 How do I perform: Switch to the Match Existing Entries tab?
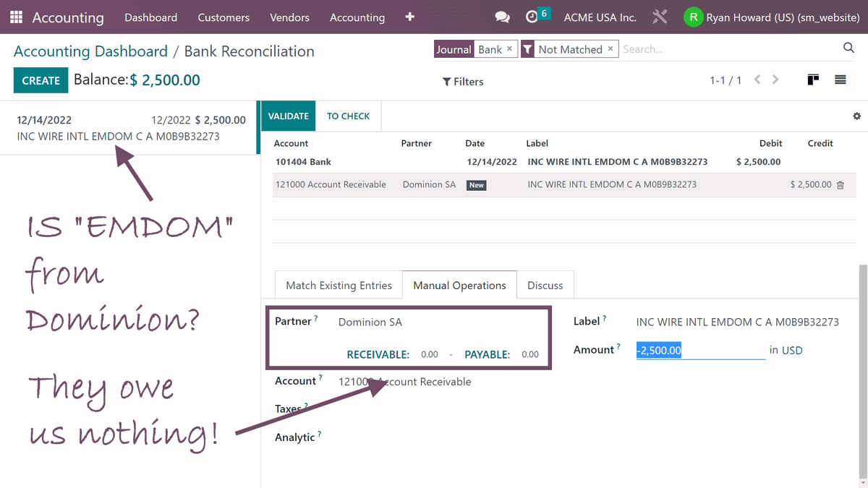pos(338,284)
